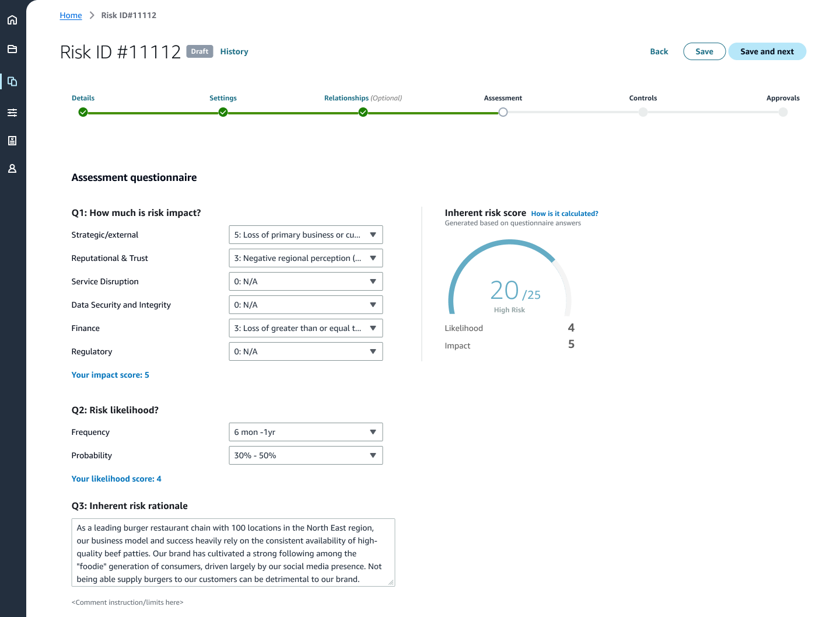Expand the Probability dropdown
Image resolution: width=840 pixels, height=617 pixels.
coord(306,455)
